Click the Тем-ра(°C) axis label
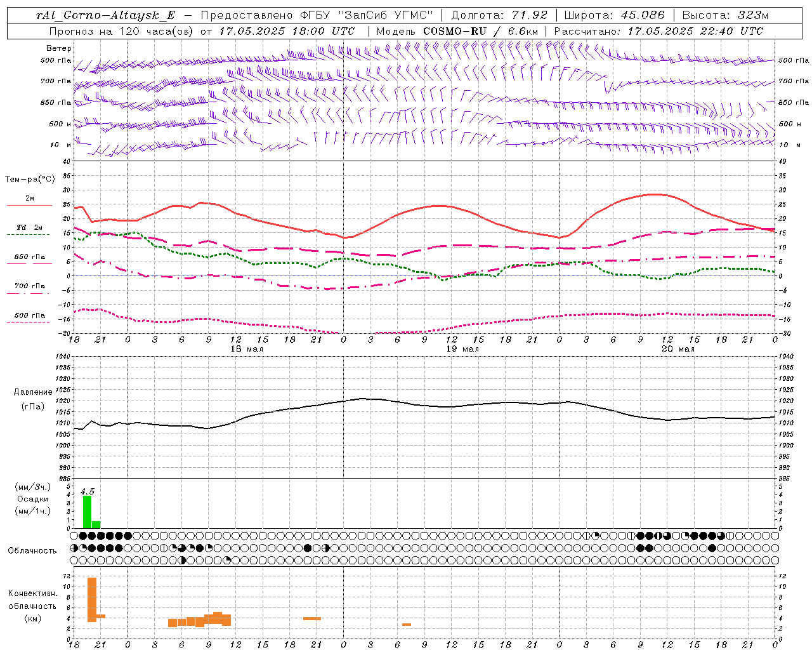The image size is (812, 650). pos(30,180)
